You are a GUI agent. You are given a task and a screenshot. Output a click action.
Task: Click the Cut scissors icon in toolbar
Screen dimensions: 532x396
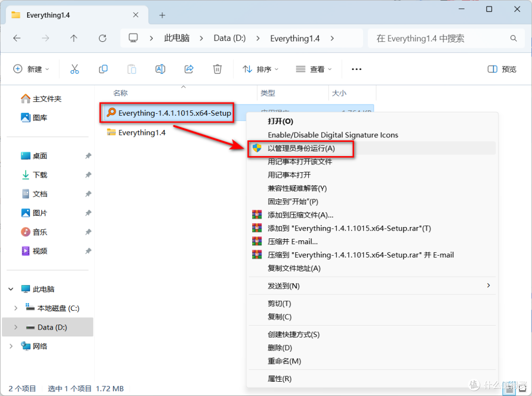pos(75,69)
